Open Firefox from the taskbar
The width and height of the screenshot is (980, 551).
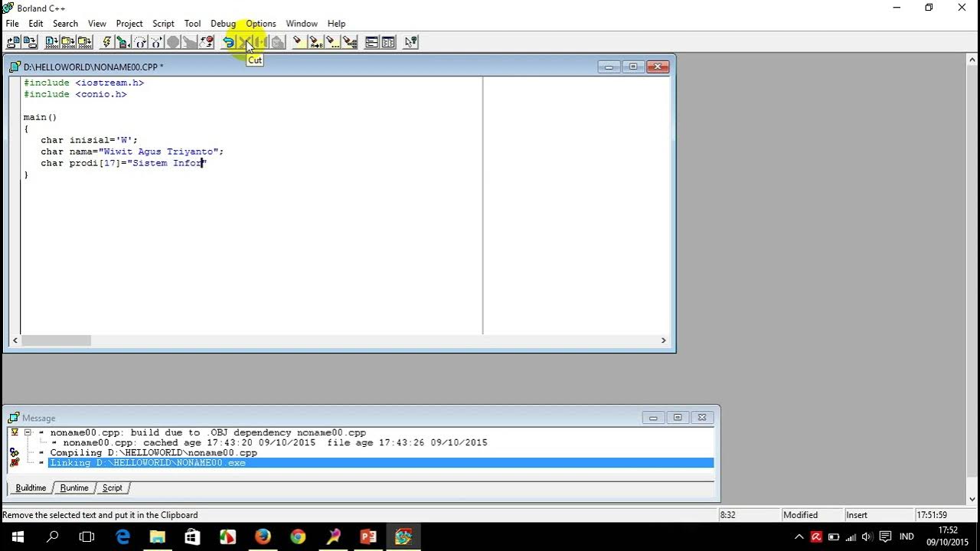point(263,536)
